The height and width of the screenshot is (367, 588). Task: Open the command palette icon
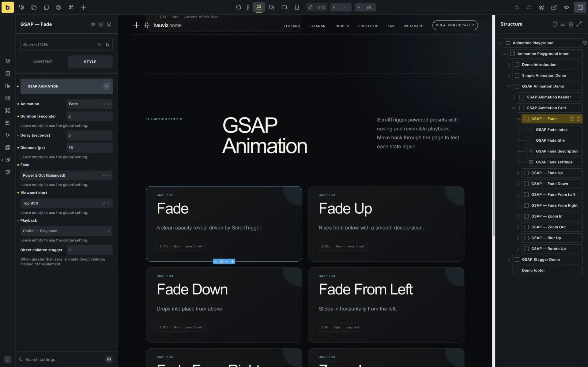[x=71, y=7]
